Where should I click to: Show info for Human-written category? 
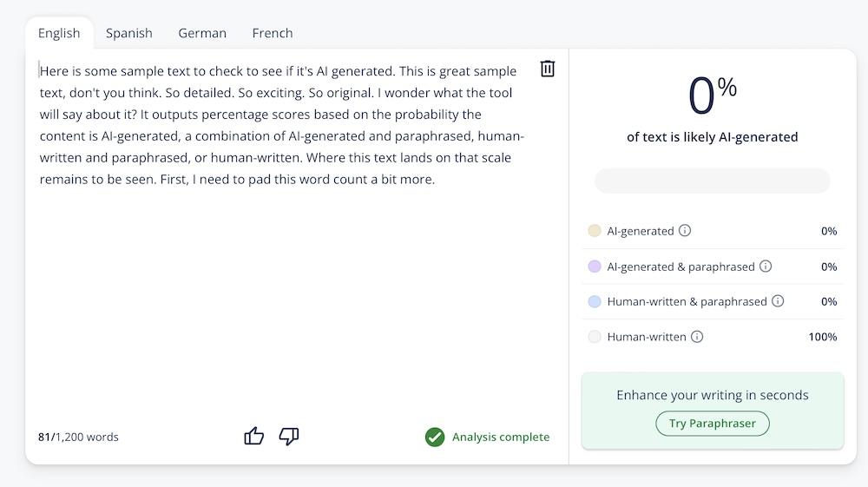pos(697,337)
